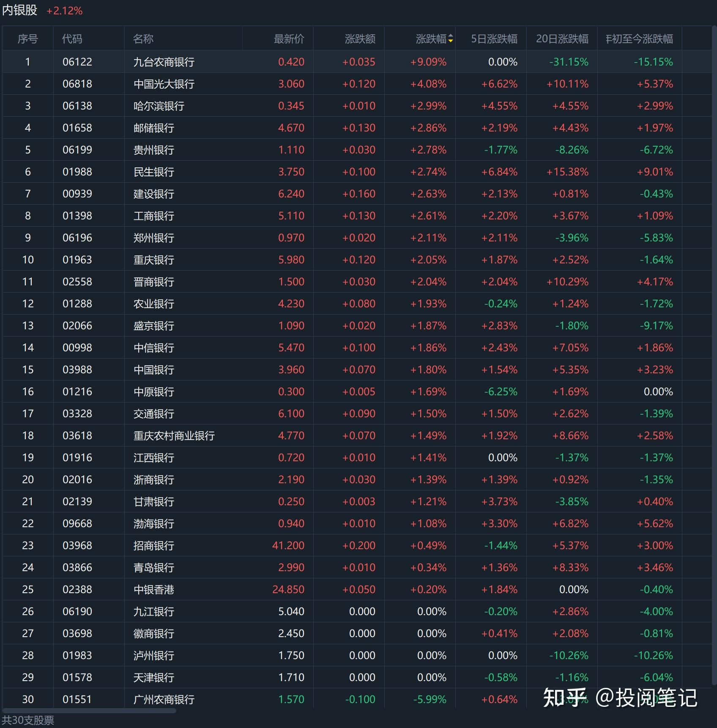Click stock code 06818
The height and width of the screenshot is (728, 717).
(77, 84)
